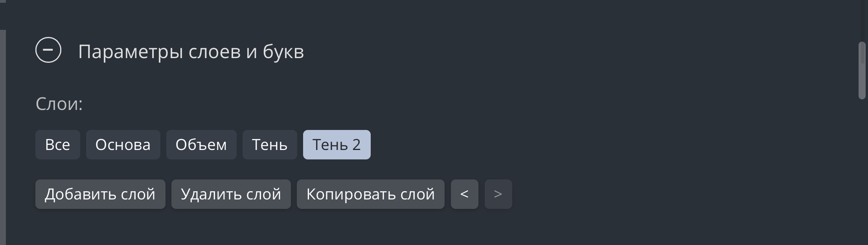
Task: Click the Параметры слоев и букв heading
Action: pyautogui.click(x=191, y=51)
